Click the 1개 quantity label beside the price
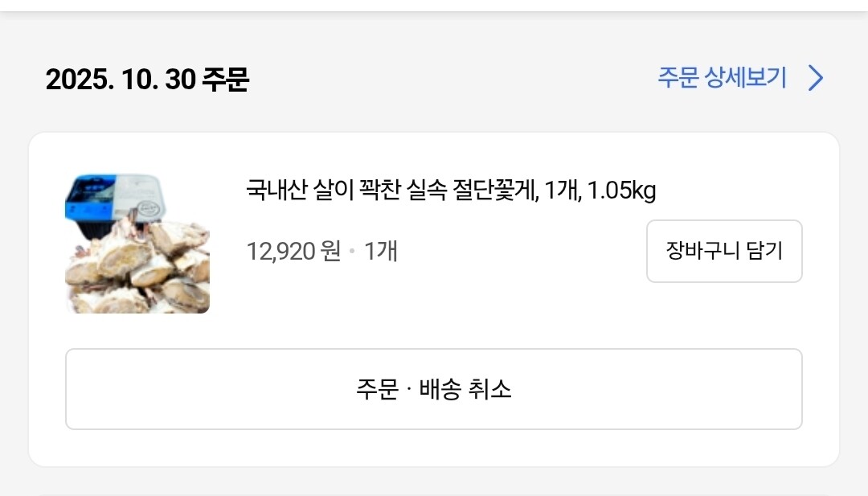Viewport: 868px width, 496px height. (381, 252)
